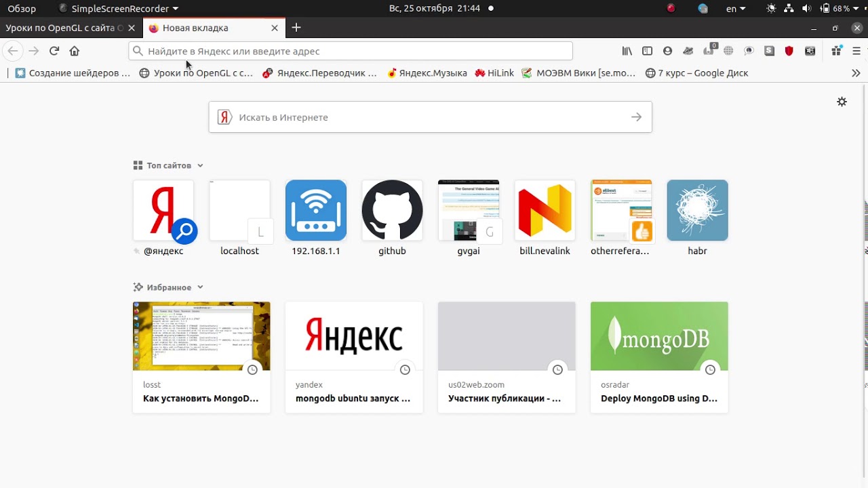The image size is (868, 488).
Task: Open losst Как установить MongoDB card
Action: click(201, 357)
